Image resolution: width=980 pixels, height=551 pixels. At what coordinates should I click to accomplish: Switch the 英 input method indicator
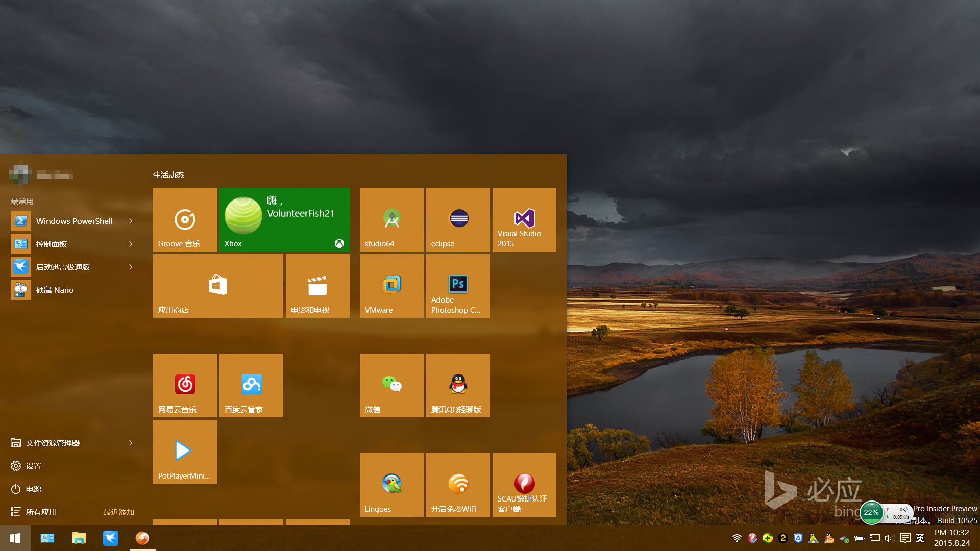(920, 538)
